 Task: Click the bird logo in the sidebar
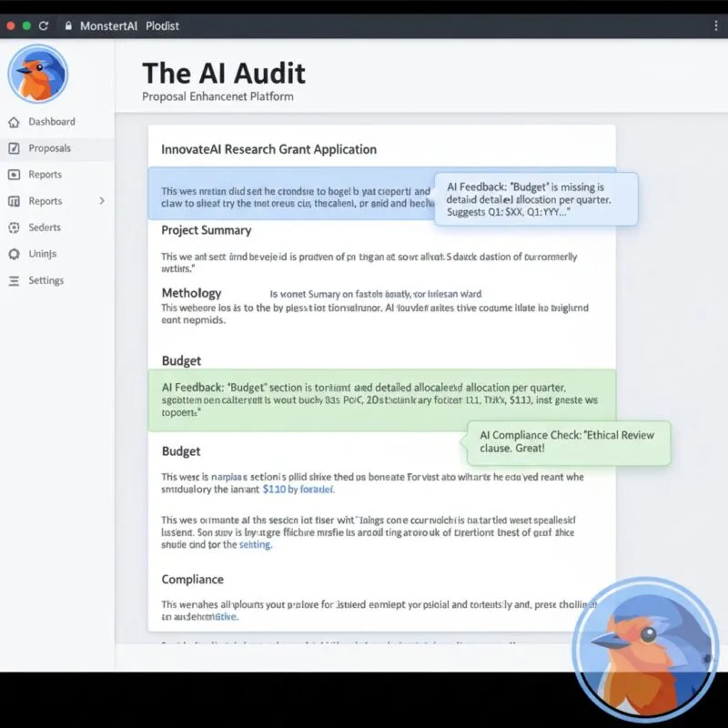tap(38, 74)
